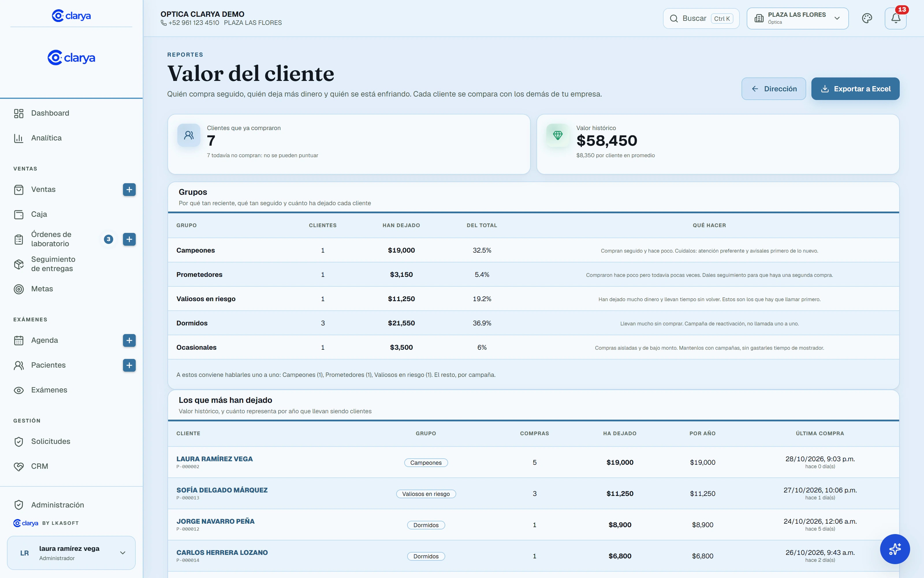Open the PLAZA LAS FLORES branch dropdown
The image size is (924, 578).
797,18
